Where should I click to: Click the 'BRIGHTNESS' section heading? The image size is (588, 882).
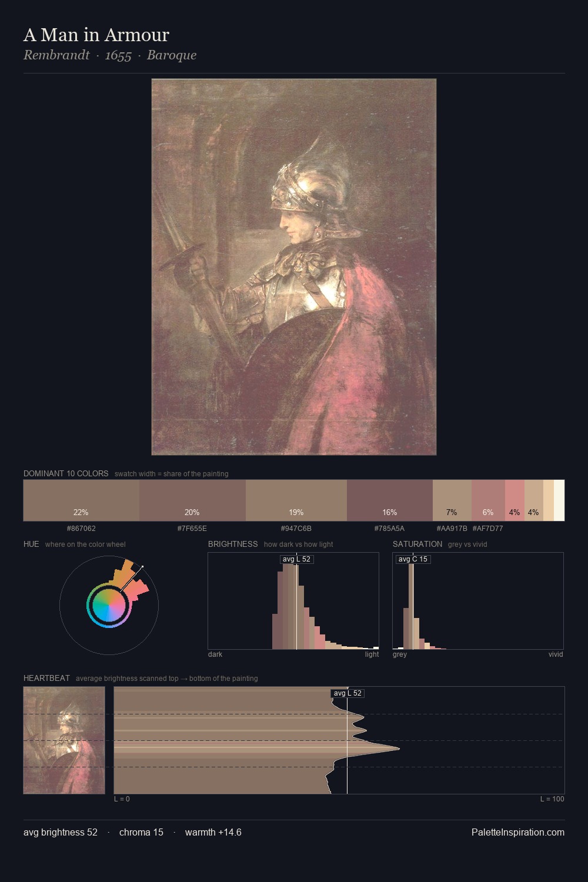[x=233, y=544]
